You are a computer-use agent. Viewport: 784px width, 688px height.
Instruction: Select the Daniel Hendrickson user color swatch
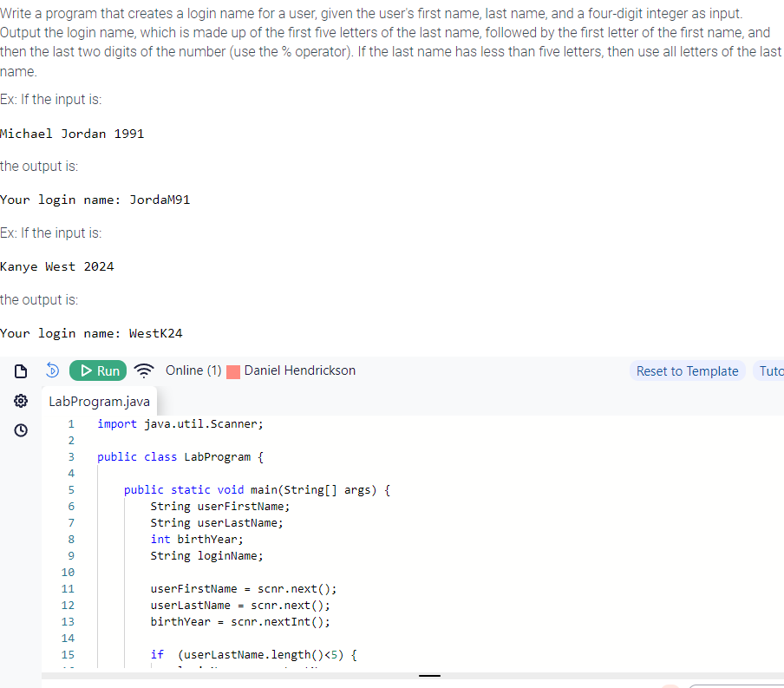coord(233,372)
